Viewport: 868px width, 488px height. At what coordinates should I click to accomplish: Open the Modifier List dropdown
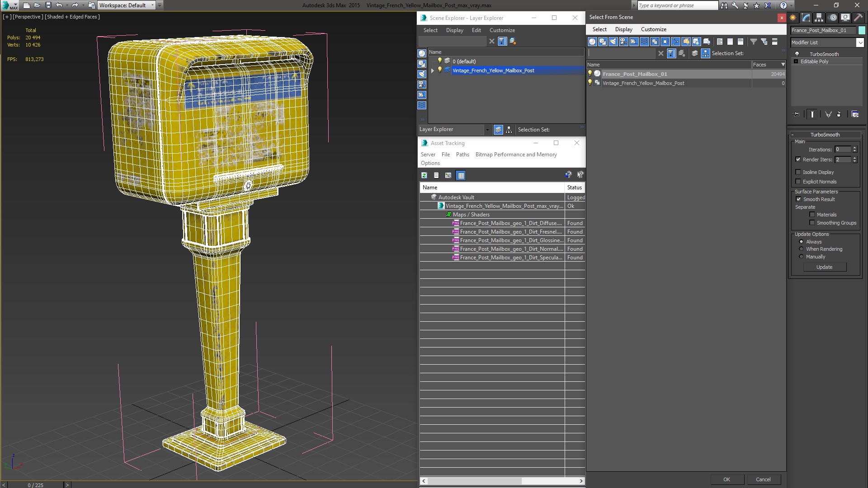[860, 42]
